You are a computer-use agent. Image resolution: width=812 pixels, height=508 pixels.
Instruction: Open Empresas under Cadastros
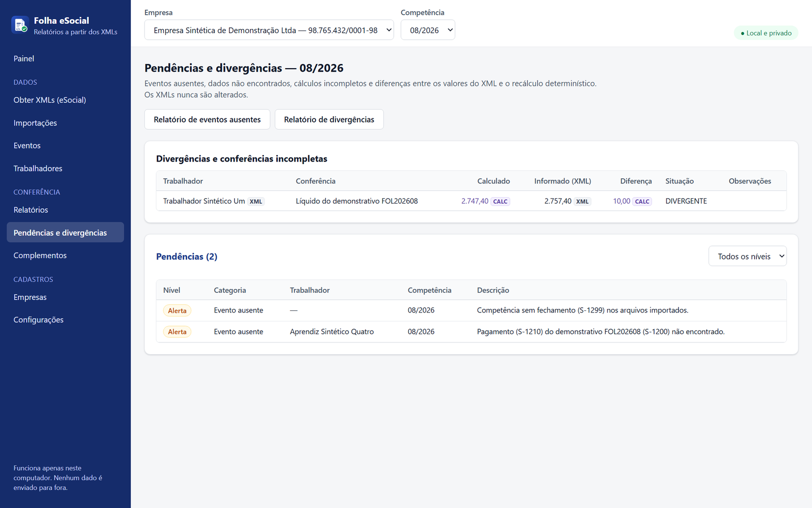click(30, 297)
